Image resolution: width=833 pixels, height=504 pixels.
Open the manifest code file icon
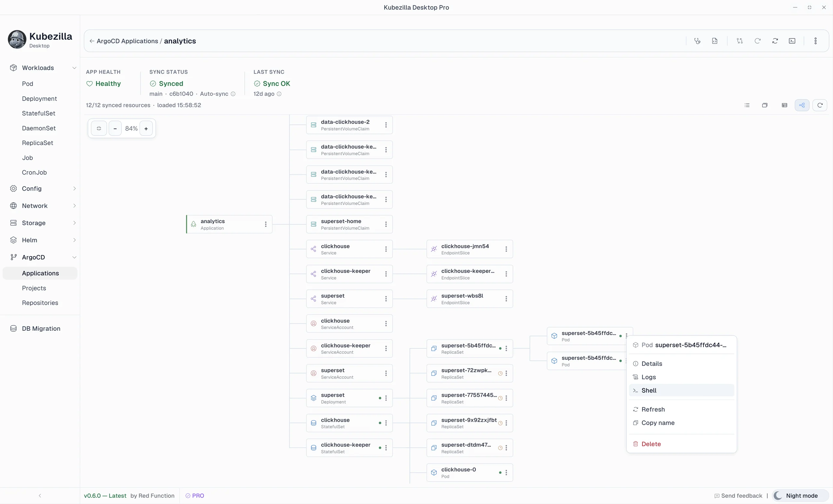click(x=714, y=41)
